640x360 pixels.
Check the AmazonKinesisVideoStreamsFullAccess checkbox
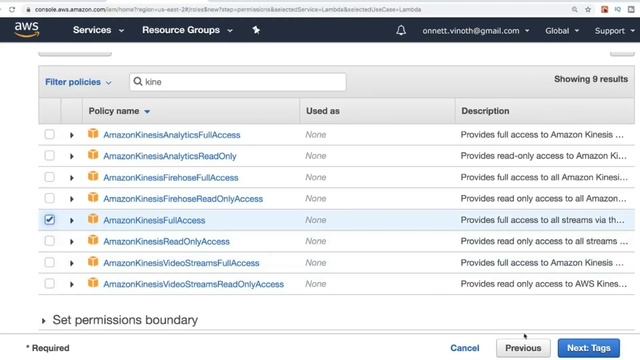[x=49, y=262]
